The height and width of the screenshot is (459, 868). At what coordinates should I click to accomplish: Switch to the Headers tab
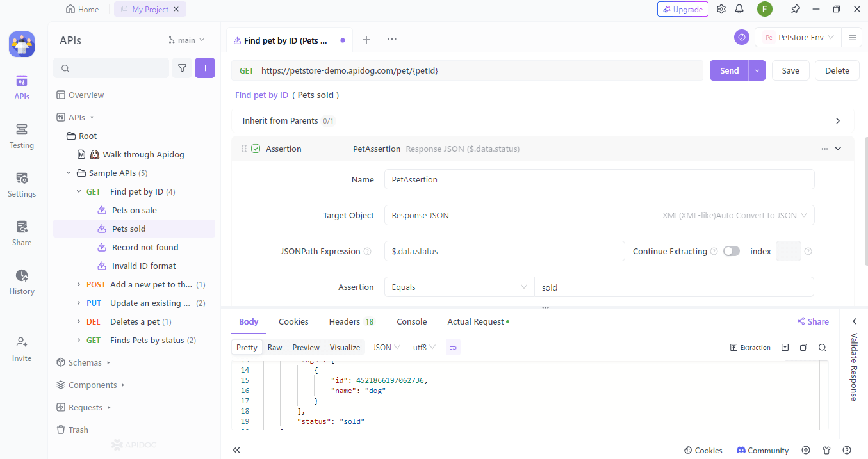(x=351, y=321)
